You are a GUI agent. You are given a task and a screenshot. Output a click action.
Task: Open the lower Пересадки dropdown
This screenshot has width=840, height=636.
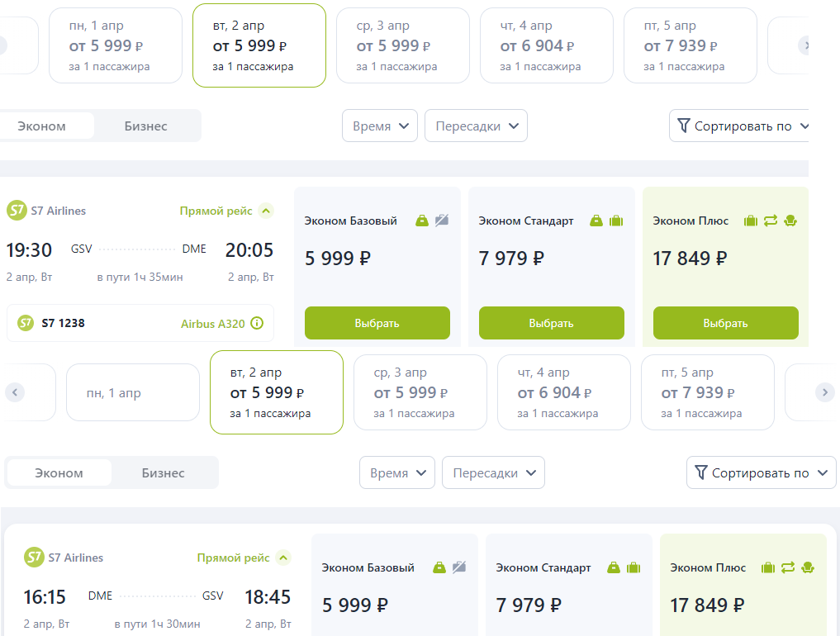pos(493,473)
